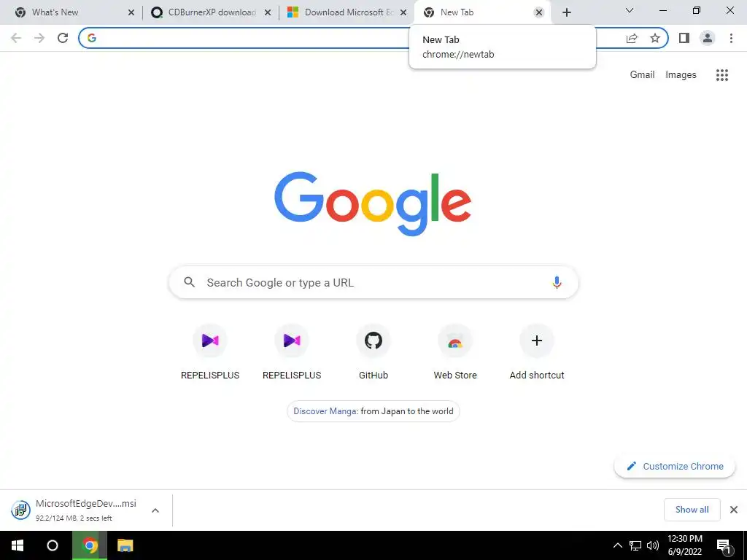Screen dimensions: 747x560
Task: Close the New Tab tab
Action: (539, 12)
